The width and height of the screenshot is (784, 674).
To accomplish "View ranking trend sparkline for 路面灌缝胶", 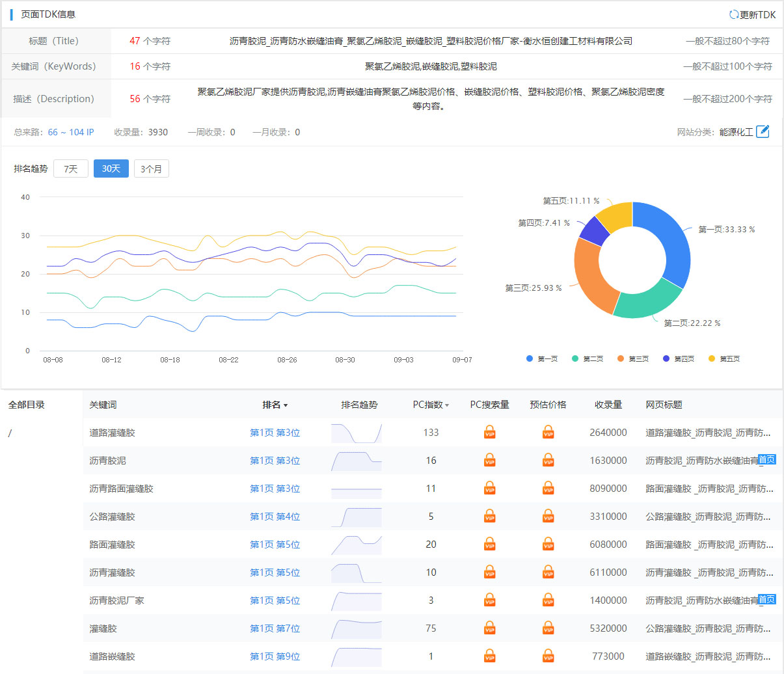I will (356, 545).
